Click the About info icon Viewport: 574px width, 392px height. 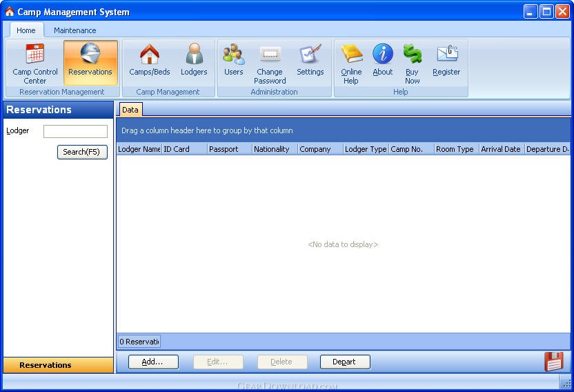click(383, 54)
